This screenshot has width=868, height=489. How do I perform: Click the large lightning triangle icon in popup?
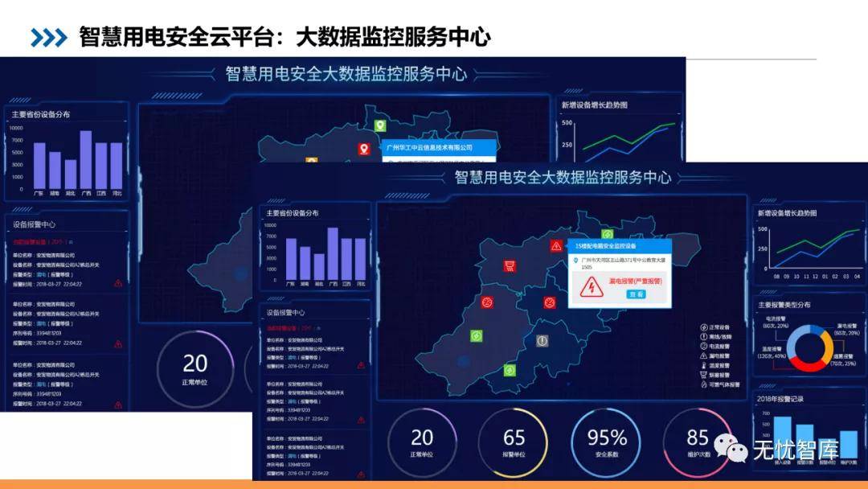pos(592,286)
